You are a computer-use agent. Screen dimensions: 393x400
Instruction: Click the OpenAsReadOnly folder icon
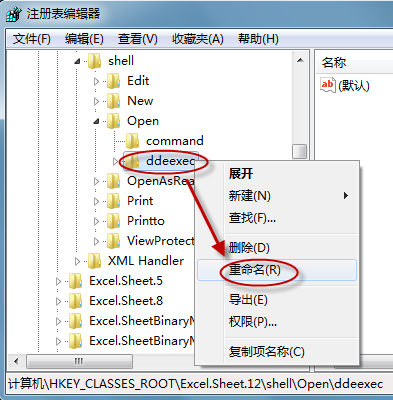(x=113, y=181)
